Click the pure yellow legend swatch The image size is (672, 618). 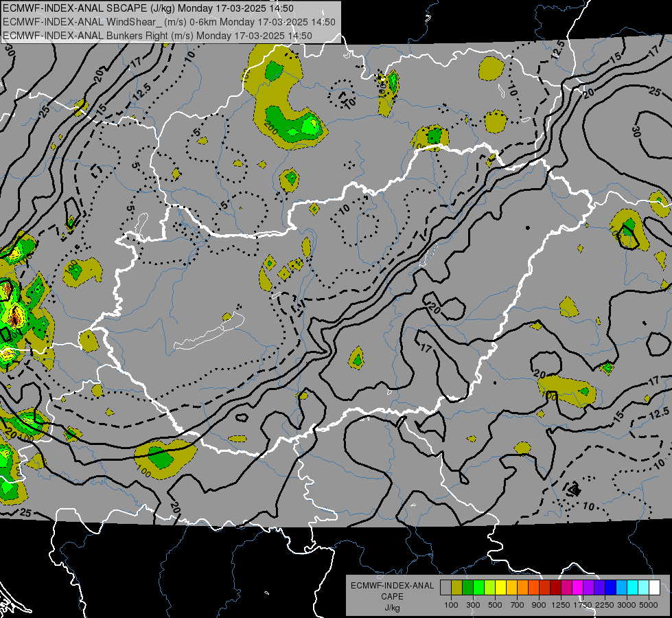pos(500,588)
